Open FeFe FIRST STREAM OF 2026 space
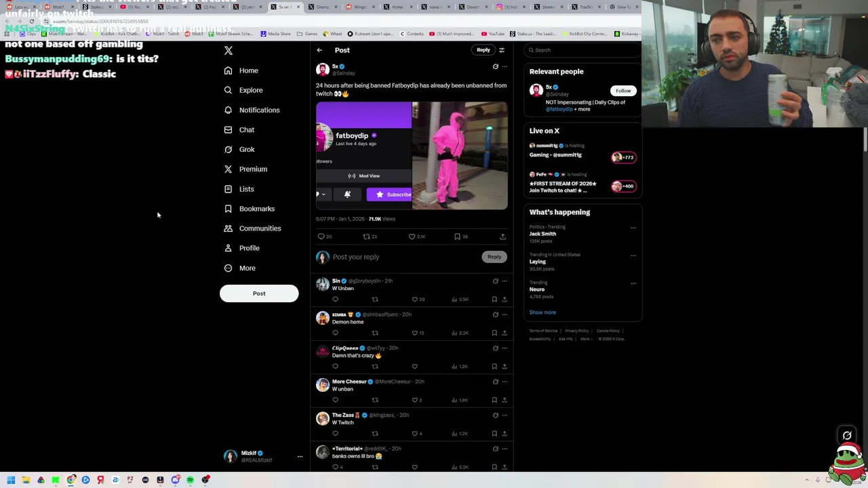Viewport: 868px width, 488px height. coord(583,183)
